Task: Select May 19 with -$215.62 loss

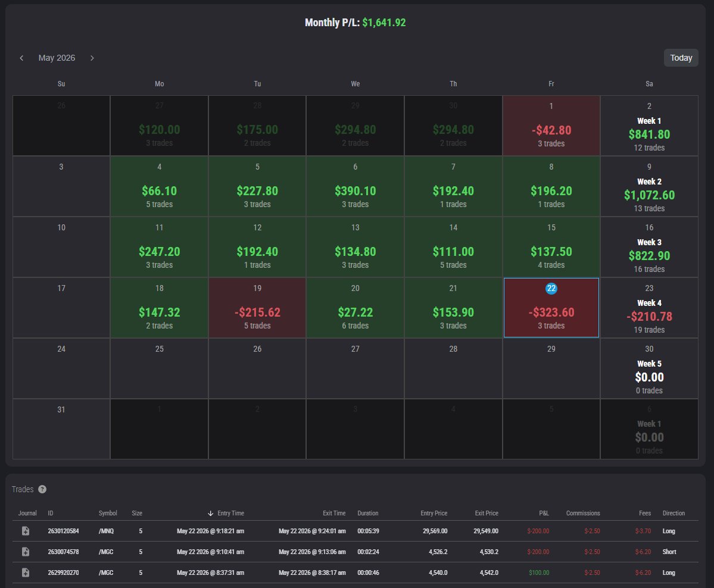Action: 257,308
